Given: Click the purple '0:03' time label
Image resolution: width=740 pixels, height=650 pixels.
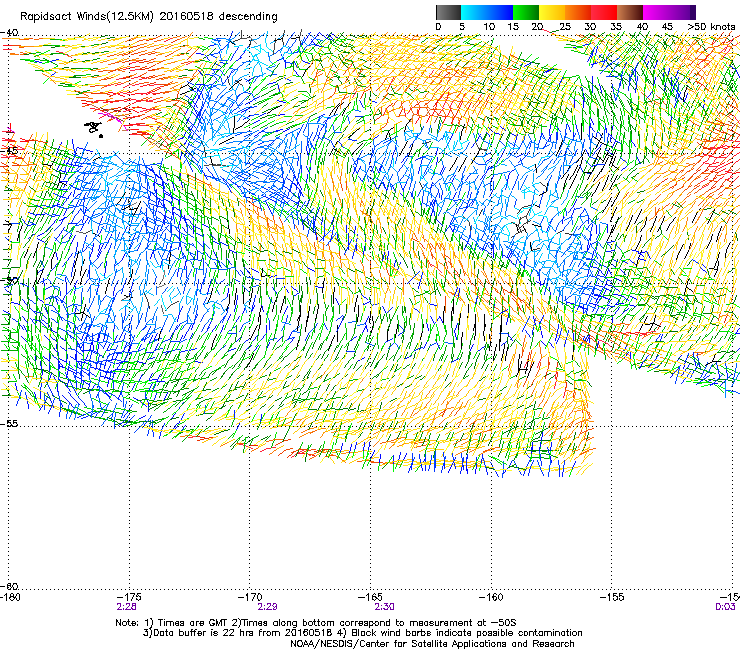Looking at the screenshot, I should tap(725, 607).
